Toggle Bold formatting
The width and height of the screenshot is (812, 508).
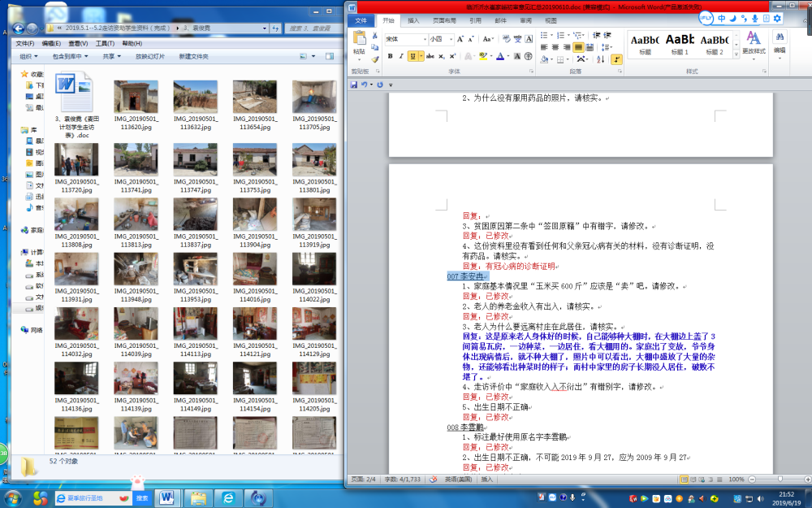[x=390, y=56]
